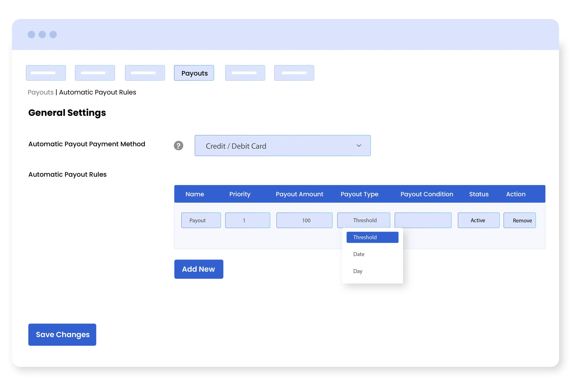The image size is (581, 392).
Task: Click the Payouts breadcrumb link
Action: click(x=40, y=92)
